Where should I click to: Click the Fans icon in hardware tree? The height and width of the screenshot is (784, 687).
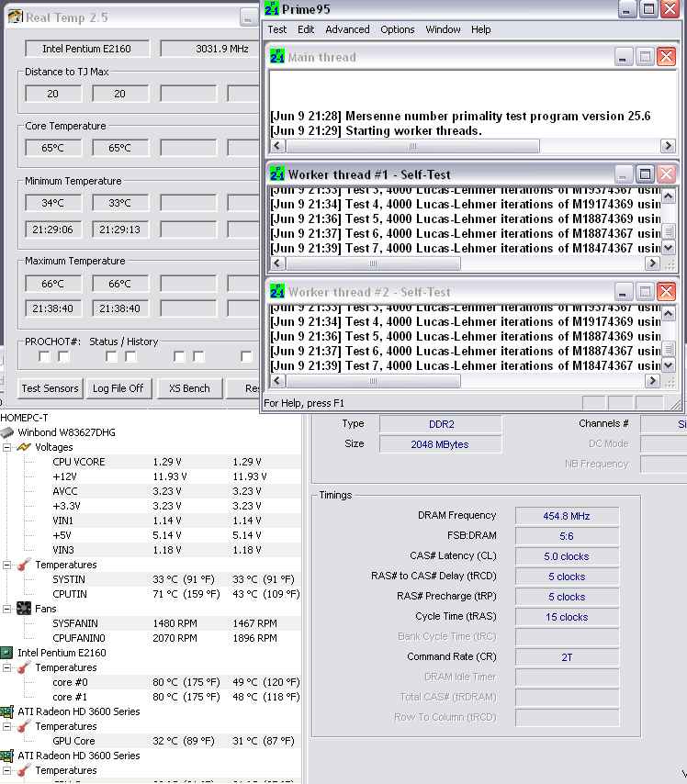click(x=24, y=609)
